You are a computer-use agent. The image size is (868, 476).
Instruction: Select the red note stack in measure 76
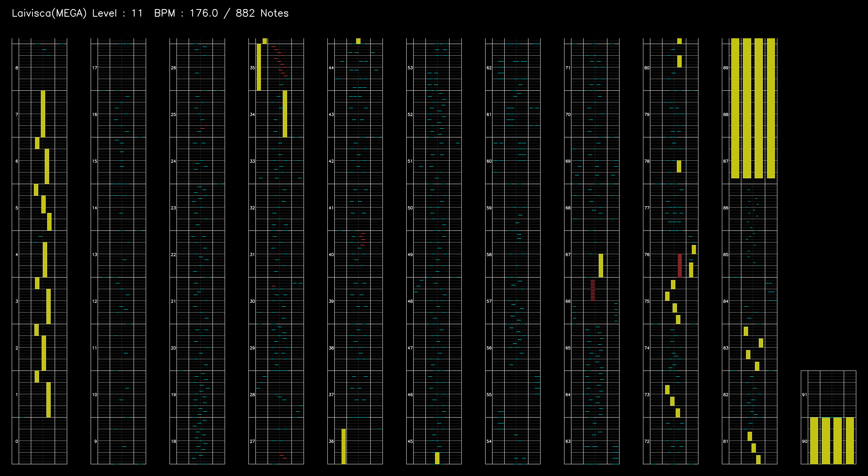[x=680, y=266]
